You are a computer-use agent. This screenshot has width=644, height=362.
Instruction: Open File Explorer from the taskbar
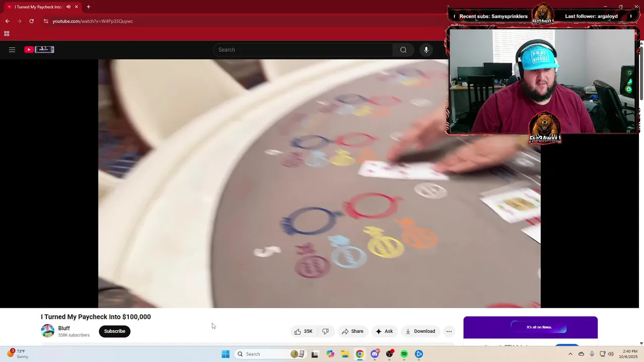point(345,354)
